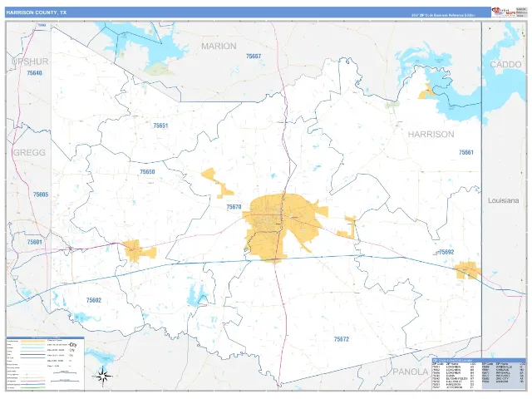Select ZIP code label 75661

coord(466,152)
